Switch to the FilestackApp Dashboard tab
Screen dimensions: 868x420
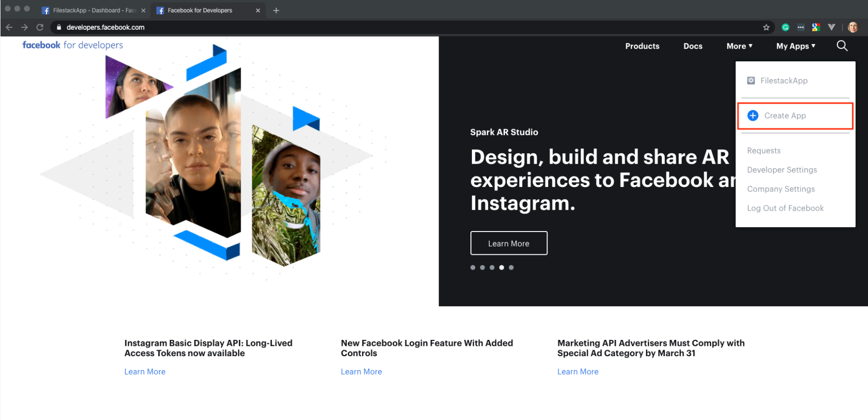pyautogui.click(x=93, y=10)
